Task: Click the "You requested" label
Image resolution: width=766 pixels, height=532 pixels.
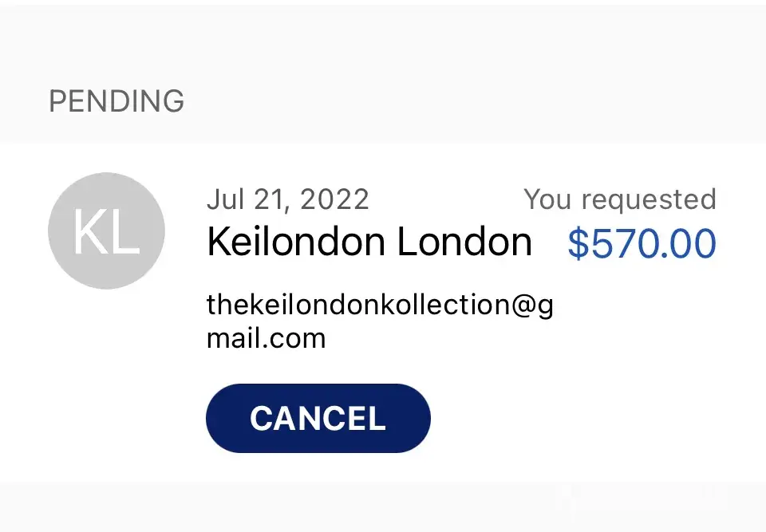Action: pyautogui.click(x=619, y=199)
